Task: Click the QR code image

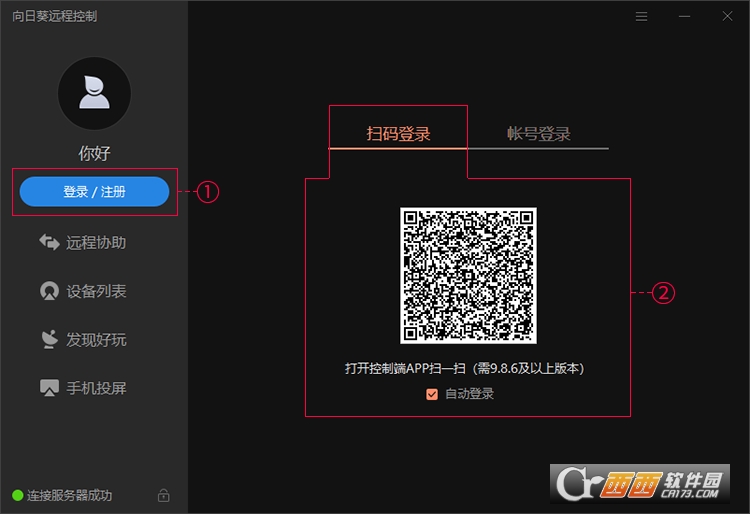Action: point(468,275)
